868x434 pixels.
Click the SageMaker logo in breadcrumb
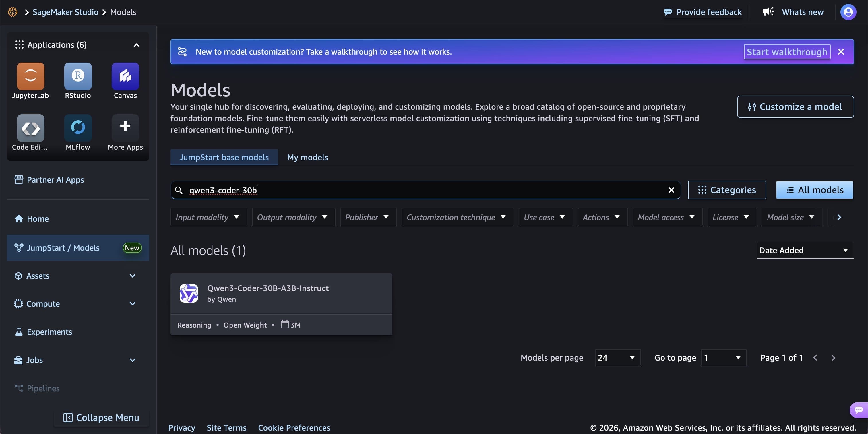(x=12, y=12)
